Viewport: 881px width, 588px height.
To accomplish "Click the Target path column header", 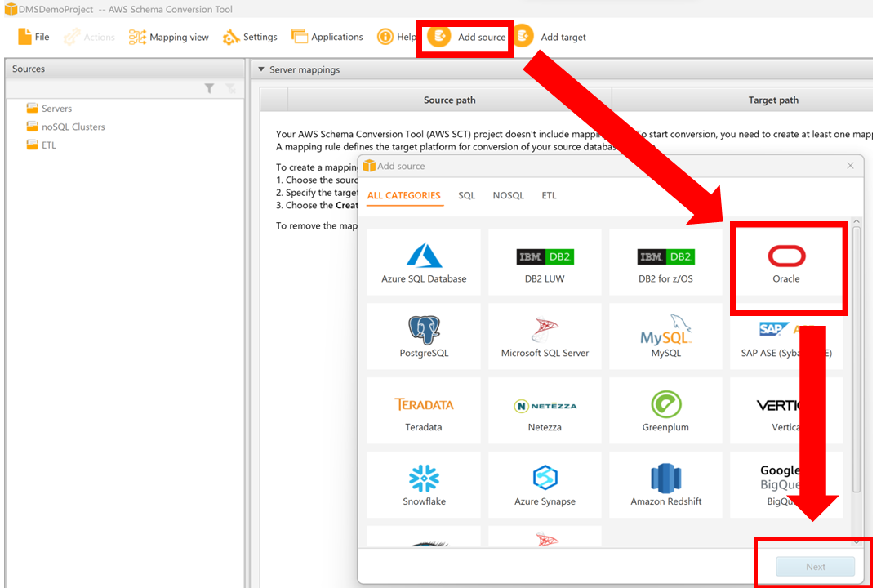I will [773, 100].
